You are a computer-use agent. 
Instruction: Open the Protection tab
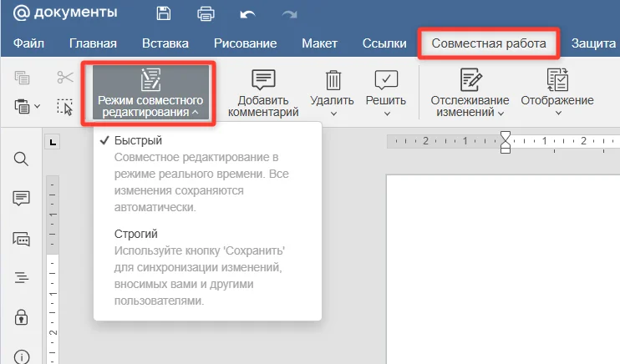(593, 43)
